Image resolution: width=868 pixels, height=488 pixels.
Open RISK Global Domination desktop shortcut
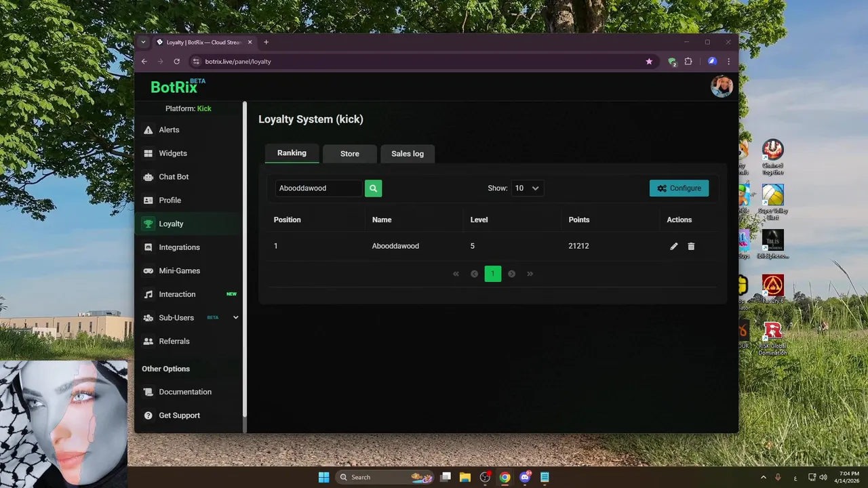(x=772, y=338)
